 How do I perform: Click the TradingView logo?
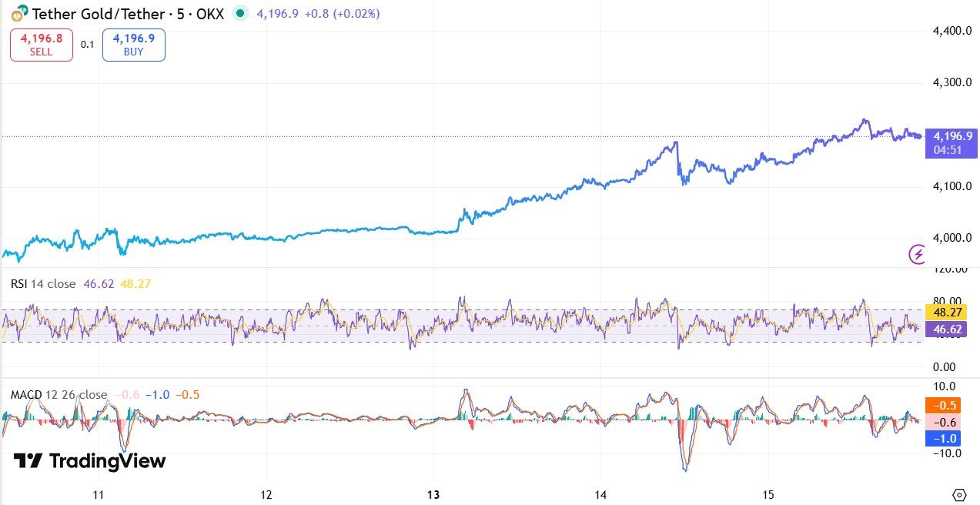[89, 461]
